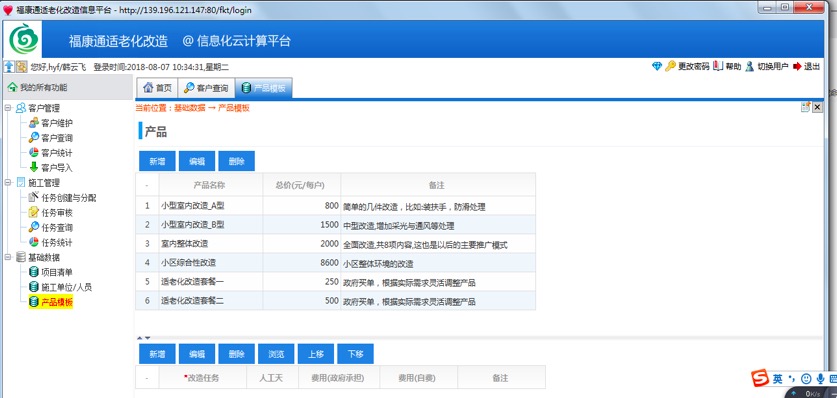Screen dimensions: 837x398
Task: Switch to the 首页 tab
Action: (157, 89)
